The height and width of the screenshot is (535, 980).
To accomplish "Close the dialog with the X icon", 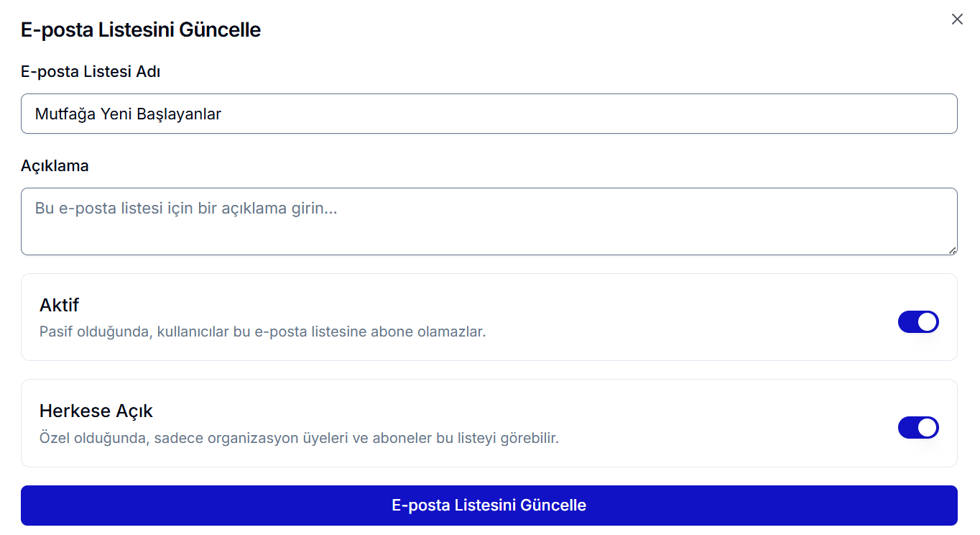I will click(x=957, y=19).
